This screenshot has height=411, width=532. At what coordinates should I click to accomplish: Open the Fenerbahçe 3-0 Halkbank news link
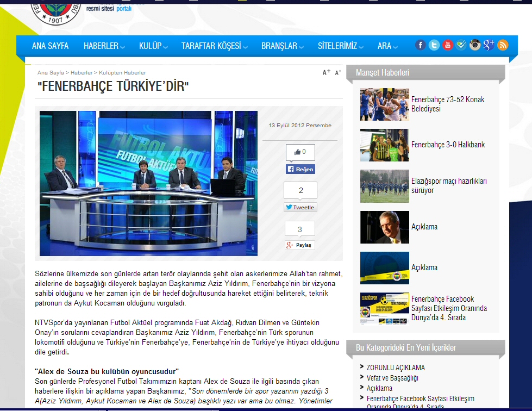pos(448,145)
